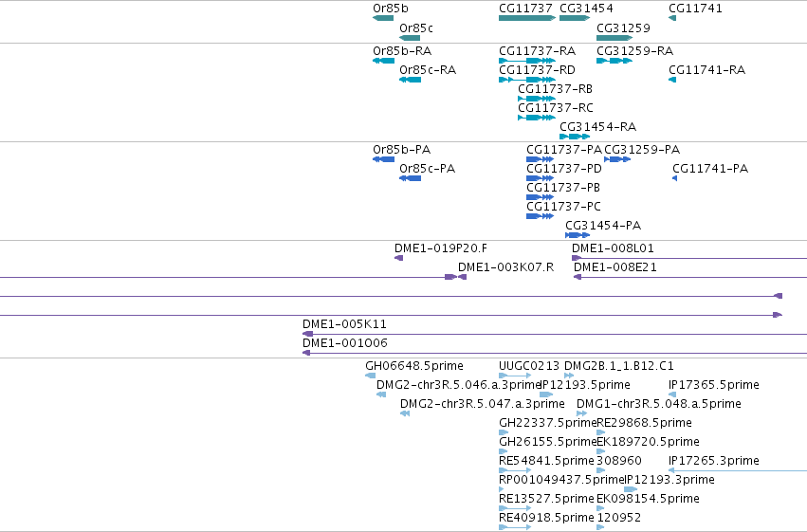The image size is (807, 532).
Task: Click EST IP12193.3prime
Action: 669,481
